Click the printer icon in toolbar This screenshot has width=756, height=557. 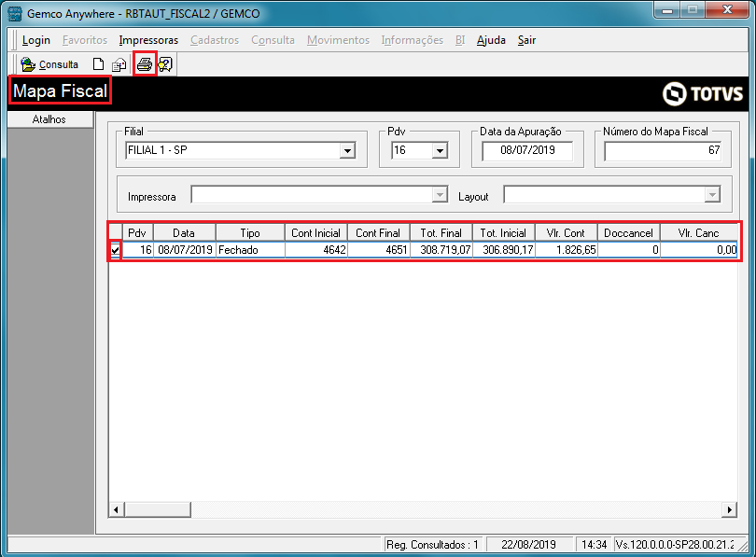pos(145,64)
